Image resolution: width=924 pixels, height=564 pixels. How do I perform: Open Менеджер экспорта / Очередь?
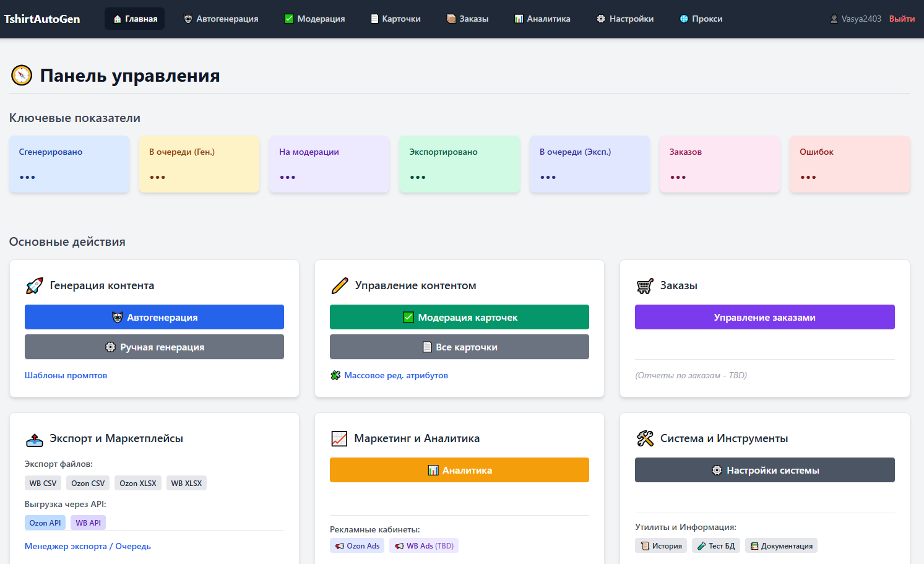(x=87, y=545)
